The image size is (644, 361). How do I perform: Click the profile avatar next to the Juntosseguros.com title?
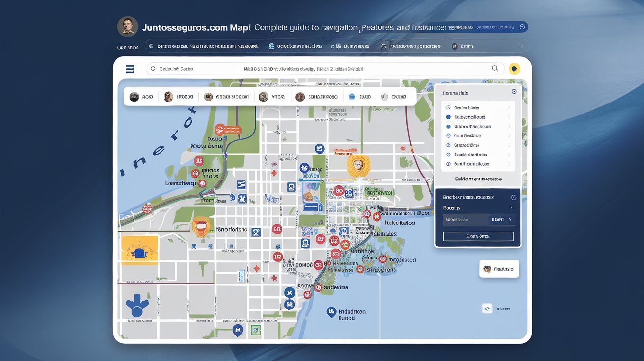click(128, 26)
